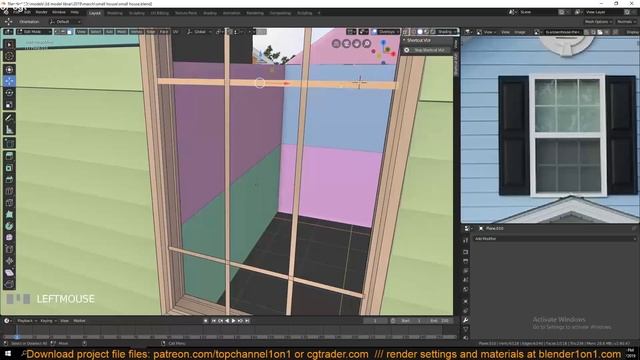Image resolution: width=640 pixels, height=360 pixels.
Task: Activate the Move tool in left toolbar
Action: coord(9,81)
